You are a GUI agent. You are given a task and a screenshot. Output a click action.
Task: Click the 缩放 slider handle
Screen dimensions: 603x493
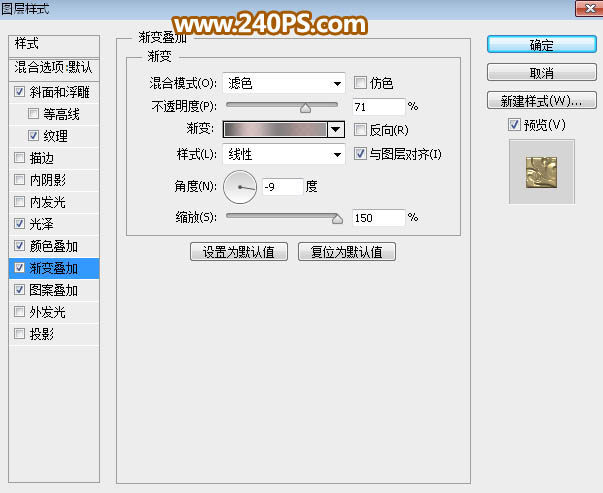tap(337, 219)
